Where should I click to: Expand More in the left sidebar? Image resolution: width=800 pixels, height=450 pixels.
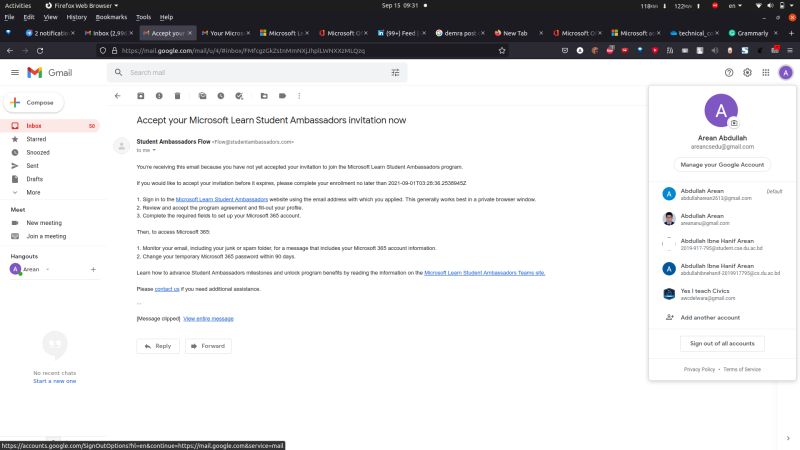(33, 192)
